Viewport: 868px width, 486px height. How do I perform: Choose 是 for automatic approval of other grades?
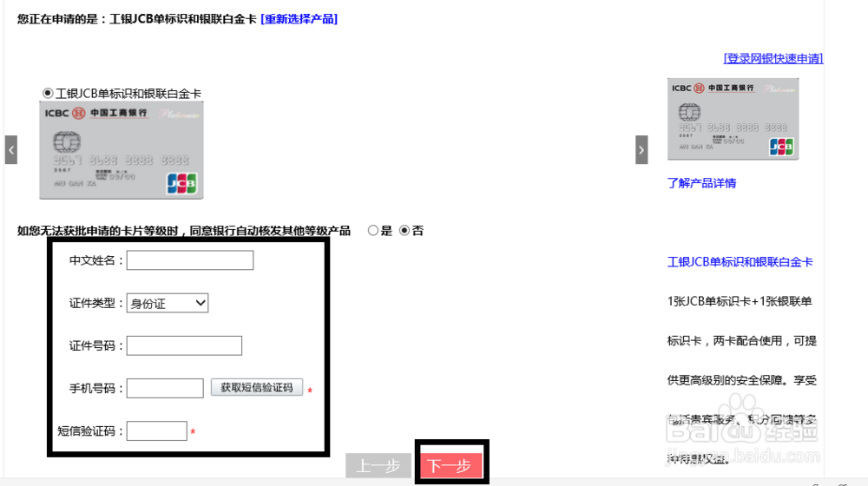(x=373, y=230)
